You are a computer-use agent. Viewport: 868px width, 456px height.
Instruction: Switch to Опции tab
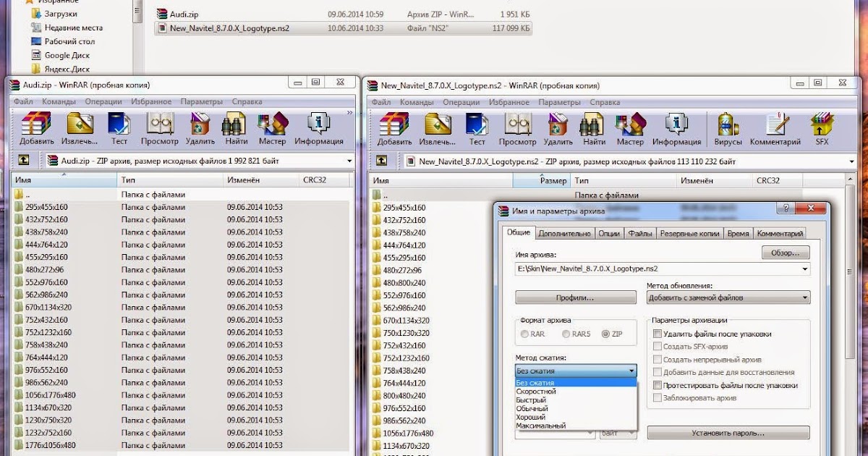[609, 234]
